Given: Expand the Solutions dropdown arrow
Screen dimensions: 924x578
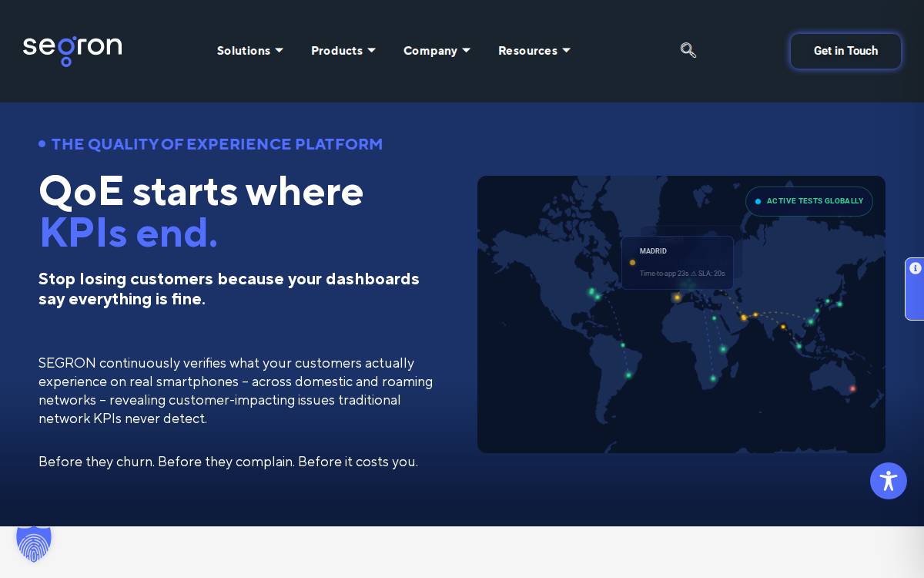Looking at the screenshot, I should click(279, 51).
